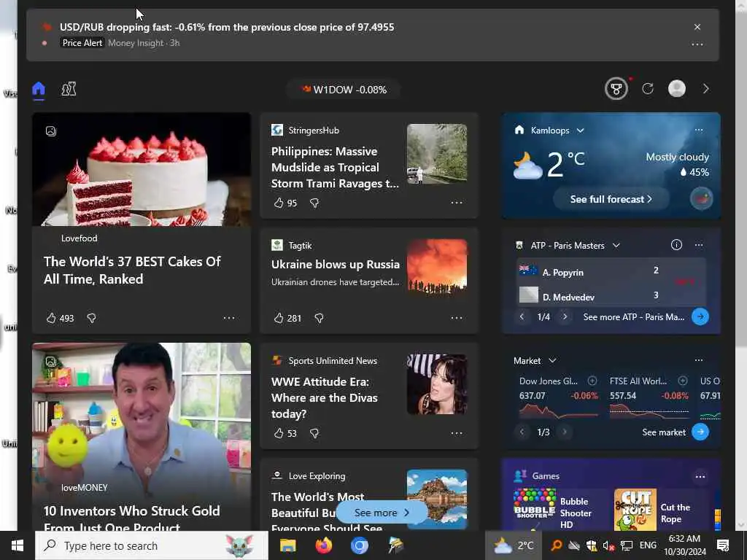This screenshot has width=747, height=560.
Task: Open more options on the Games card
Action: tap(700, 476)
